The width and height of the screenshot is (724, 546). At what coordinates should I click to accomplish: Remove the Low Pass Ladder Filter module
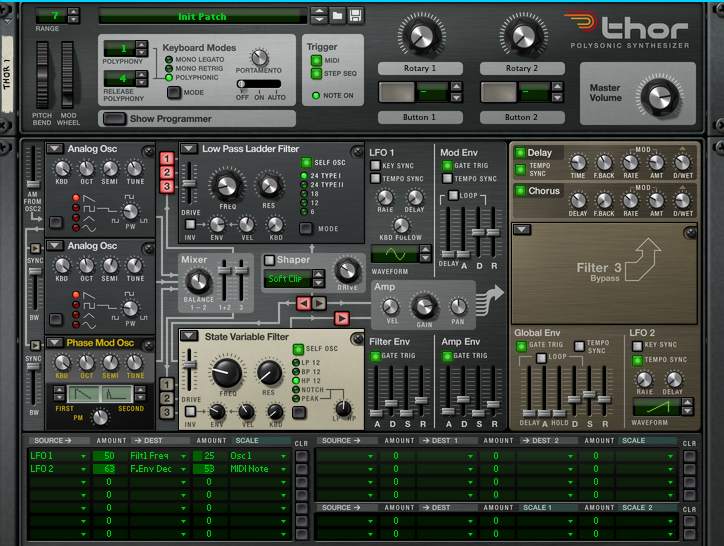(x=357, y=152)
